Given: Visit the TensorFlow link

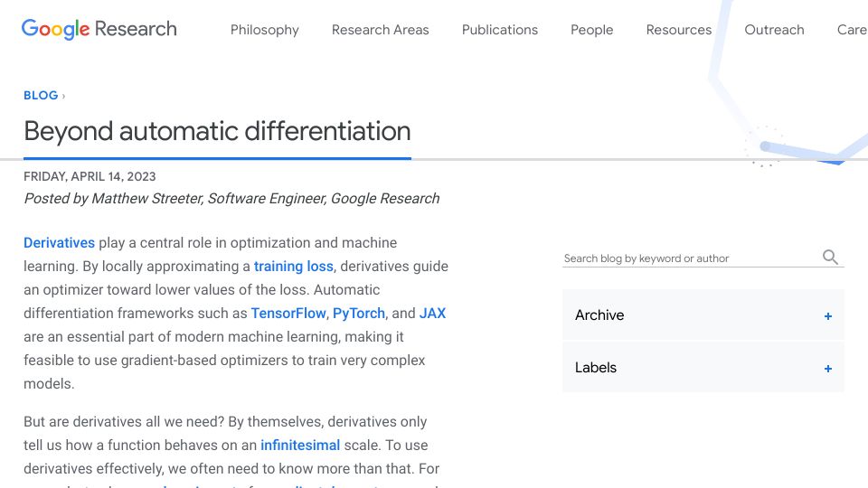Looking at the screenshot, I should [x=288, y=314].
